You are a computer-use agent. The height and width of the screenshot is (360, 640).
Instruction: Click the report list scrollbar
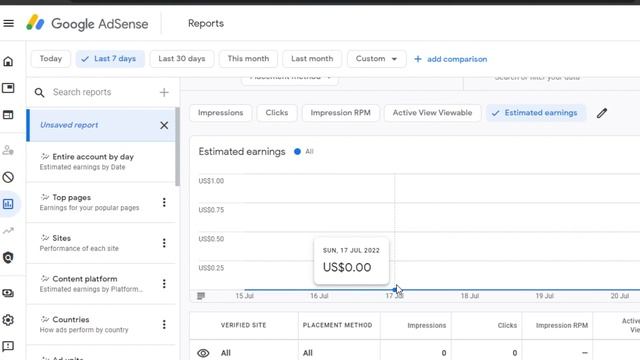[178, 147]
